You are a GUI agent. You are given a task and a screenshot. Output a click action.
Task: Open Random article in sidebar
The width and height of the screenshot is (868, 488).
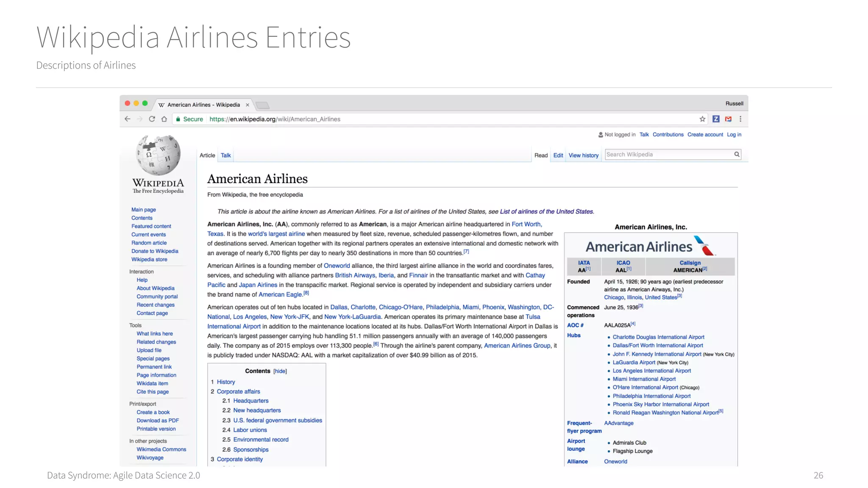[x=149, y=243]
